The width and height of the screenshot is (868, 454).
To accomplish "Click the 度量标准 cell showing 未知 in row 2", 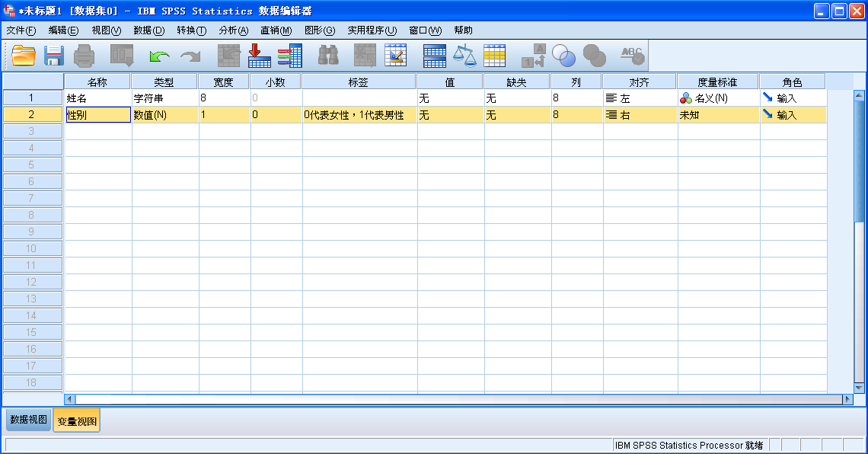I will coord(718,115).
